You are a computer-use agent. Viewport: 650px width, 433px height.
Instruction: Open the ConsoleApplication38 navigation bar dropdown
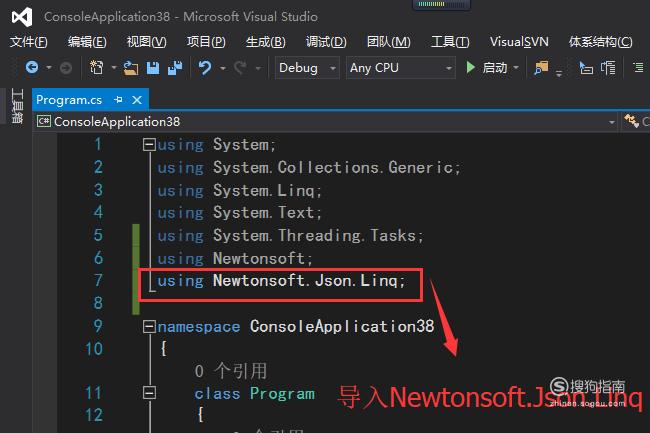(611, 122)
